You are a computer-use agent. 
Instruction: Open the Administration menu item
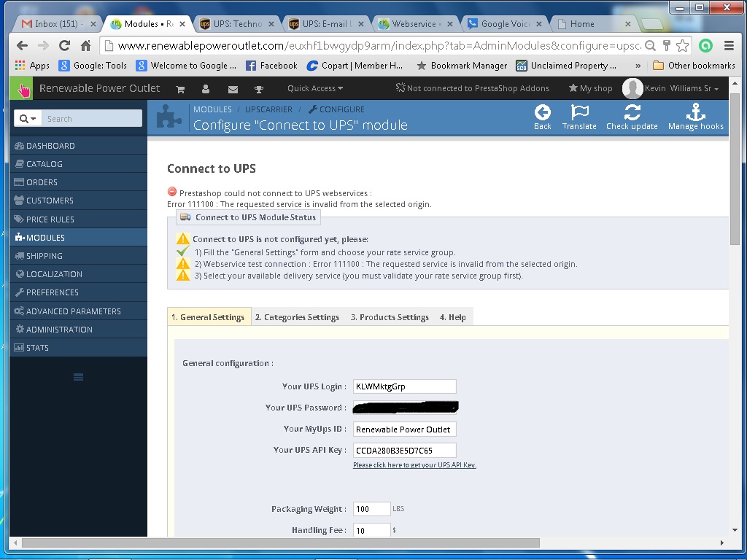click(x=78, y=330)
